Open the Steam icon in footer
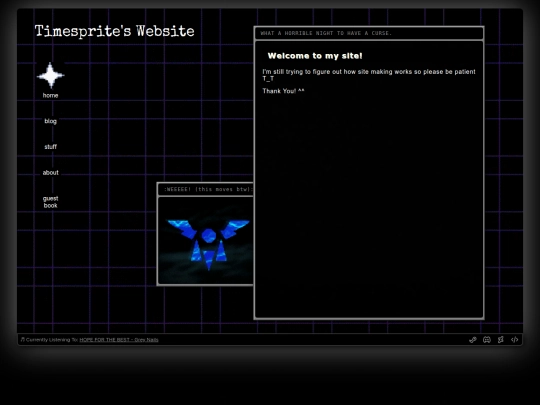This screenshot has height=405, width=540. click(473, 340)
